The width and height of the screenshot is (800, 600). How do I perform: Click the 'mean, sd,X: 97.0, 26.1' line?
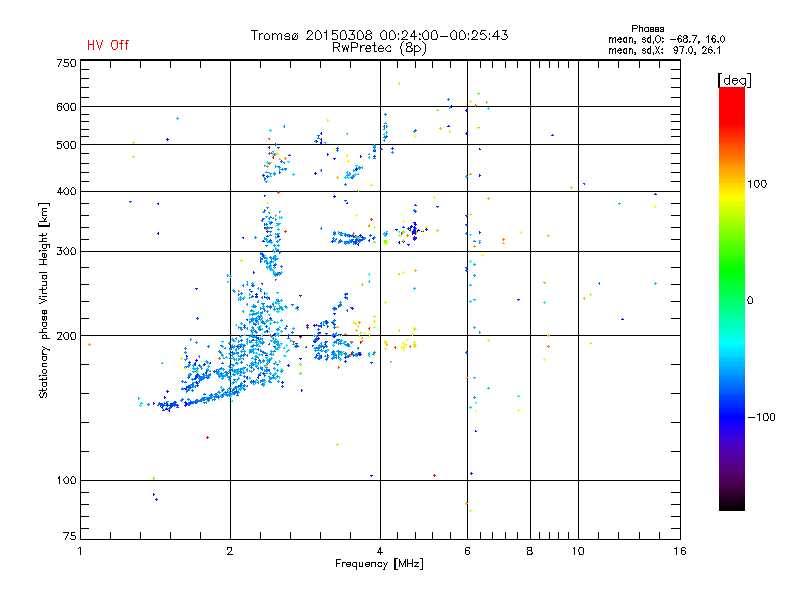coord(664,50)
